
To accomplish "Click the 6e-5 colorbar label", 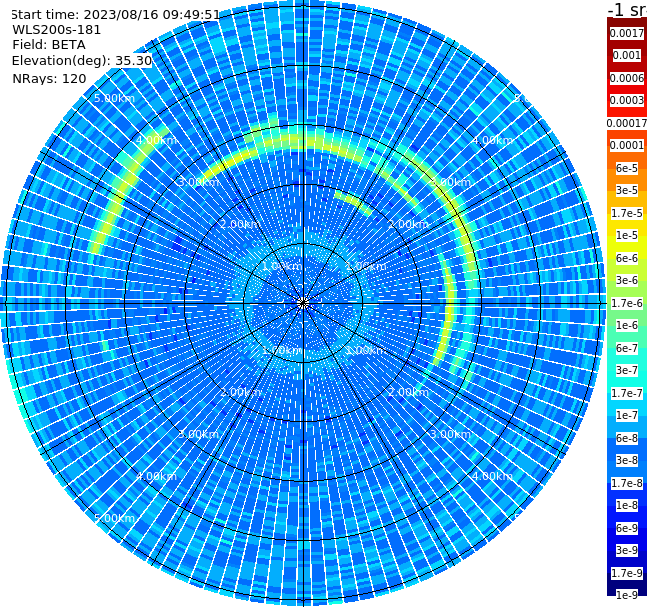I will [x=627, y=168].
